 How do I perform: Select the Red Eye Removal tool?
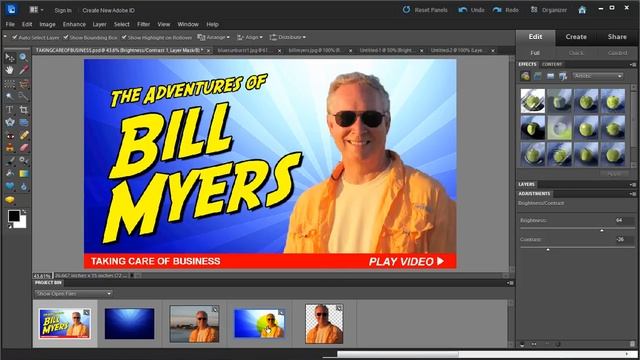coord(9,135)
